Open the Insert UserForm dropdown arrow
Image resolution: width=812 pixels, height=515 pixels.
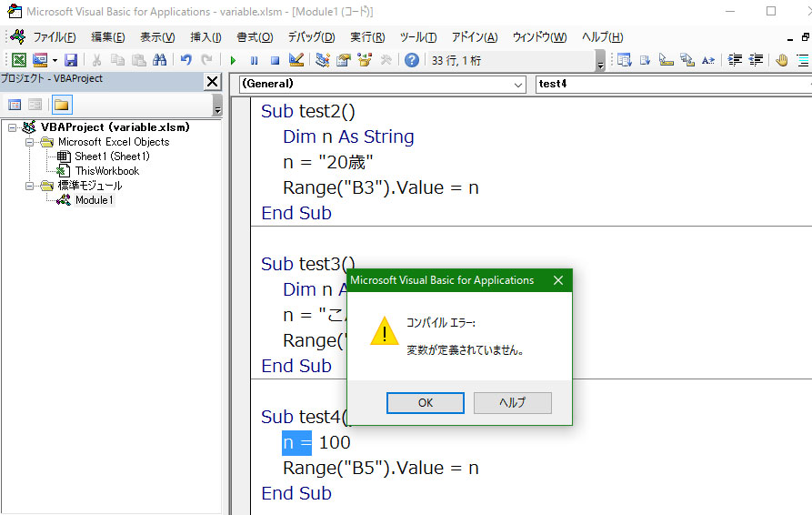click(x=55, y=61)
